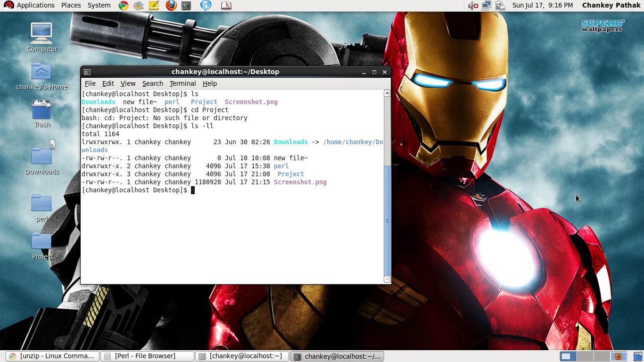
Task: Launch Google Chrome from the top panel
Action: point(124,6)
